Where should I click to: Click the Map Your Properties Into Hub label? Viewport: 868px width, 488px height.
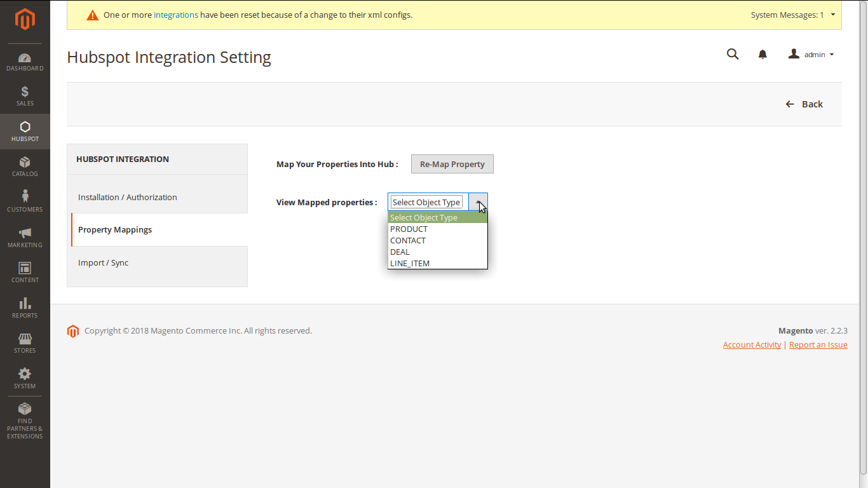337,164
